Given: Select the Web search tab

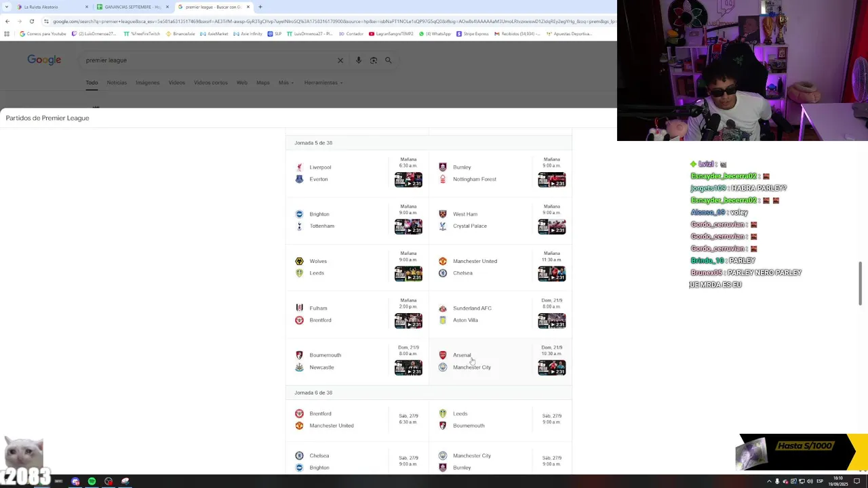Looking at the screenshot, I should point(241,83).
